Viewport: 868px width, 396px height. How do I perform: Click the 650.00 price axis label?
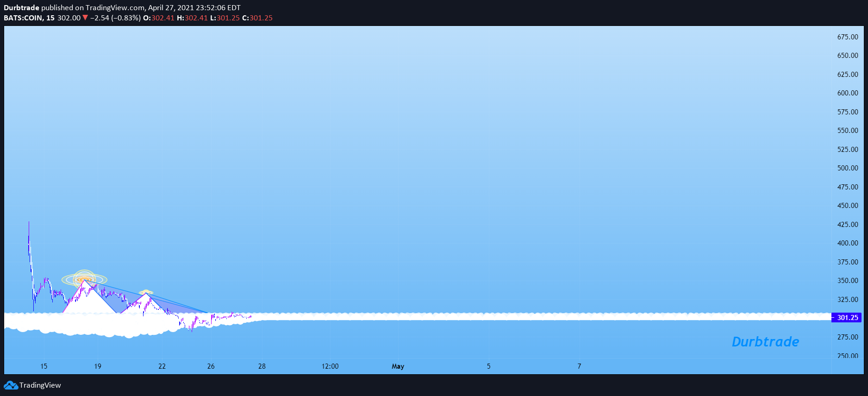pyautogui.click(x=848, y=56)
